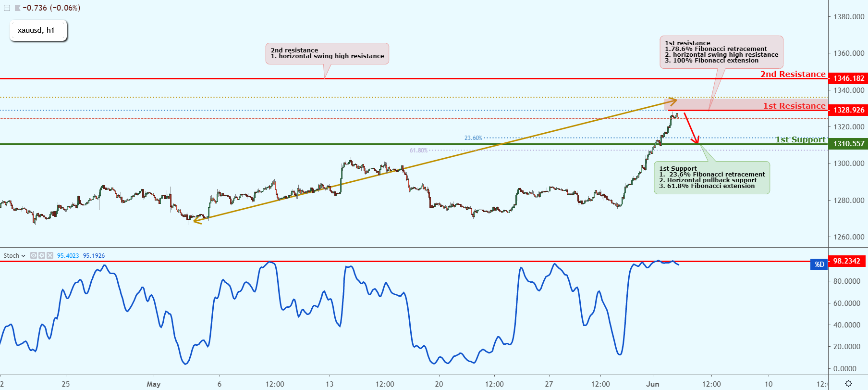Click the gray flag icon beside price change
Screen dimensions: 868x390
tap(18, 8)
